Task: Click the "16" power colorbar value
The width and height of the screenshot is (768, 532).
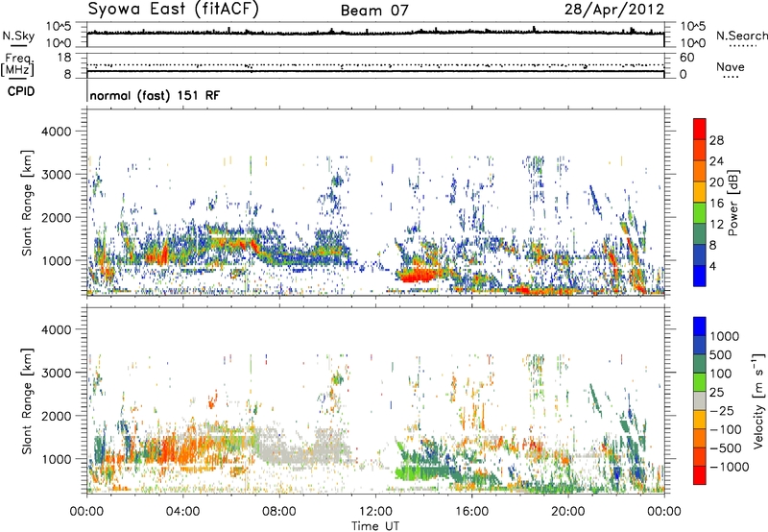Action: [716, 204]
